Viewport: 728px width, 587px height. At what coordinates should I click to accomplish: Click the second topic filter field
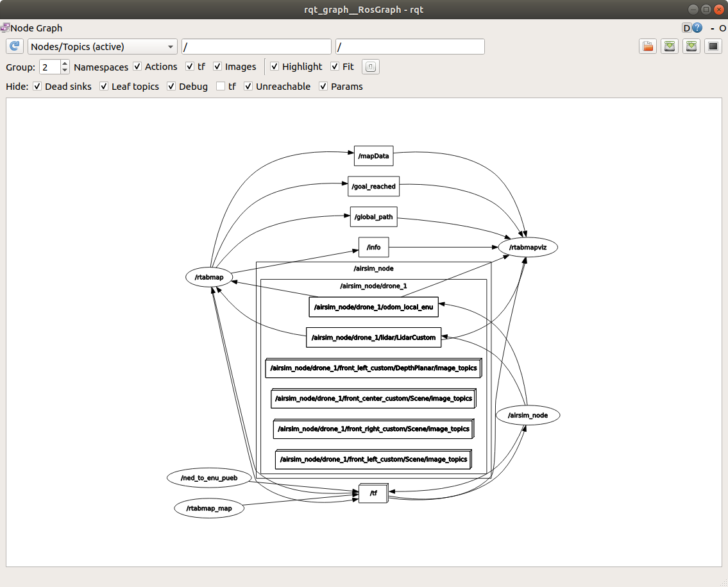click(410, 47)
